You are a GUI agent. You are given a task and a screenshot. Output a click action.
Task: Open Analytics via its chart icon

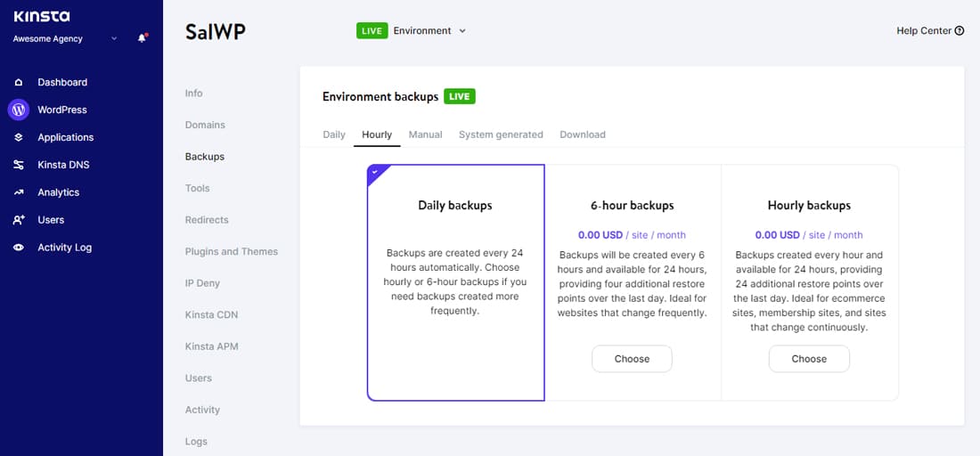point(19,192)
